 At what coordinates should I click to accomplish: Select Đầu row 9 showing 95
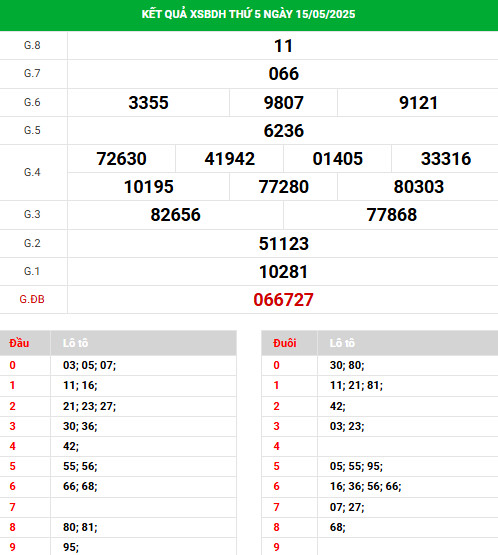click(x=118, y=547)
